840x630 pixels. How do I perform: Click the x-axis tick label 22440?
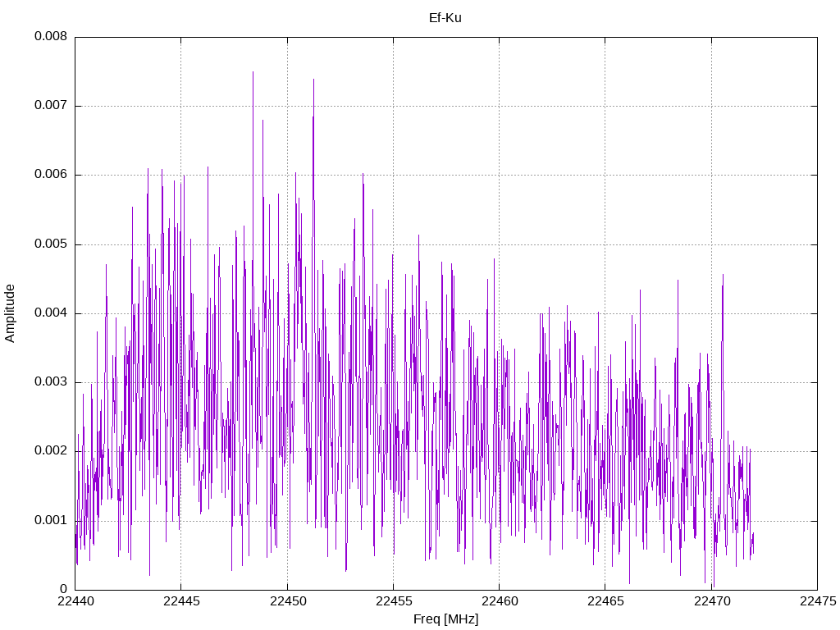75,601
